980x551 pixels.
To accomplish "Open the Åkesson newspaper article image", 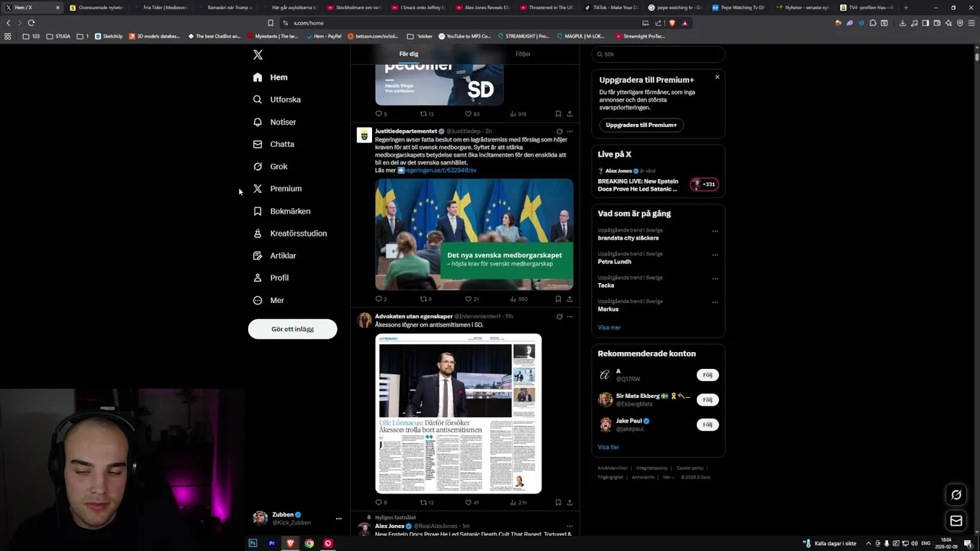I will (458, 413).
